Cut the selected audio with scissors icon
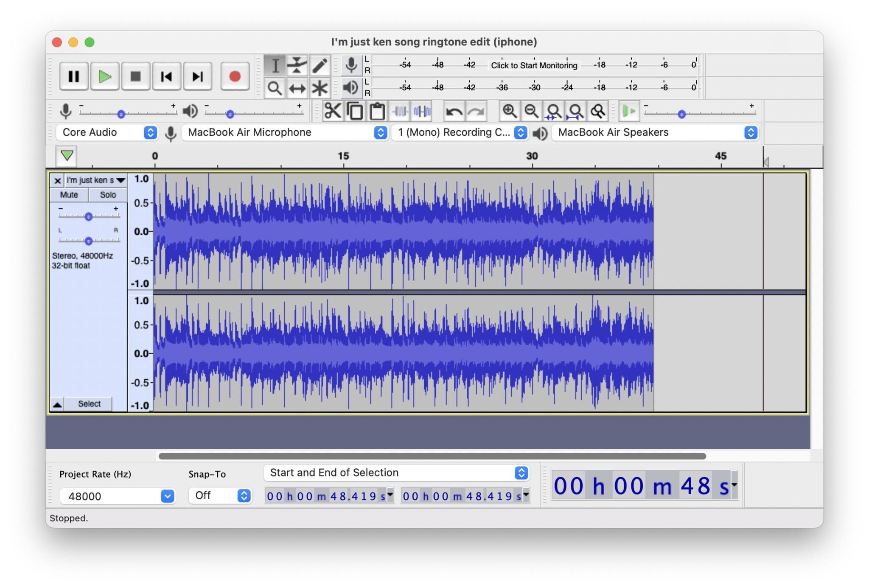Screen dimensions: 869x588 pyautogui.click(x=334, y=111)
